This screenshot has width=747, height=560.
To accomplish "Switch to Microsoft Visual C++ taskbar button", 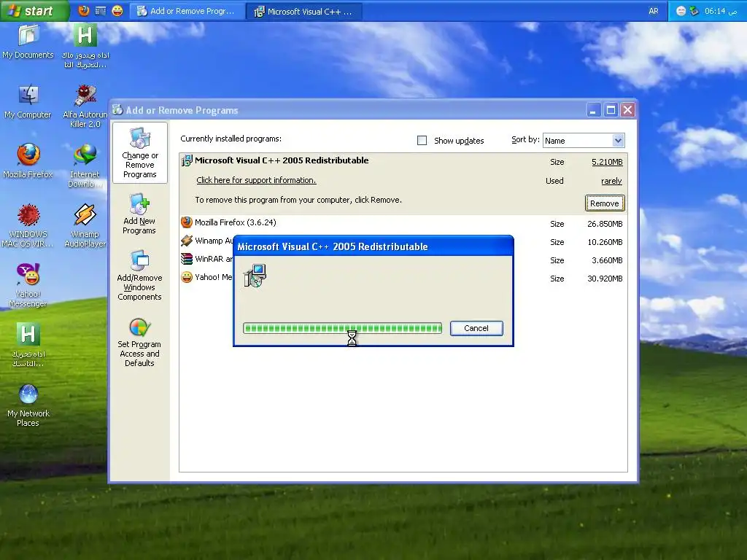I will [x=304, y=12].
